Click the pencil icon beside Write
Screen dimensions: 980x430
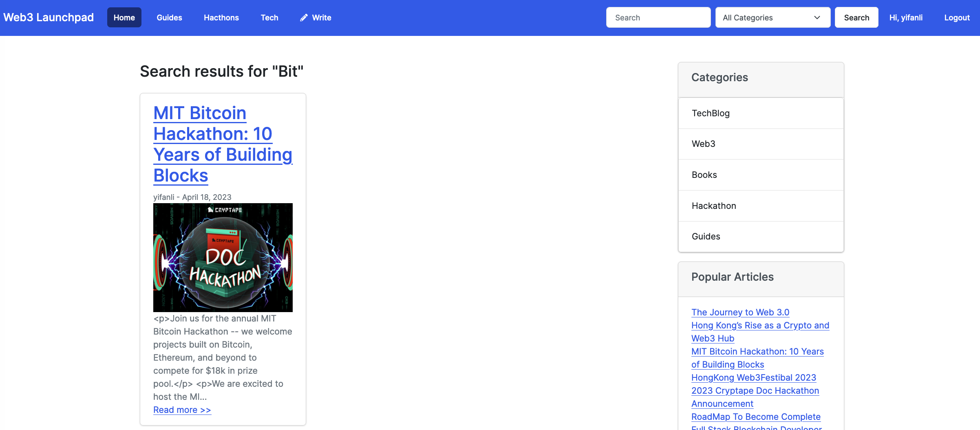click(x=304, y=18)
